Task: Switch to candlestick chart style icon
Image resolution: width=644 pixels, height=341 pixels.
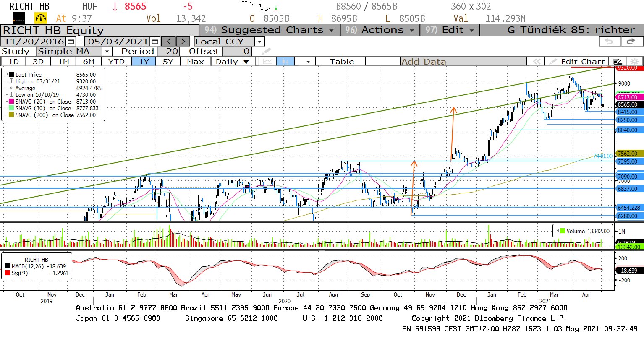Action: (x=285, y=62)
